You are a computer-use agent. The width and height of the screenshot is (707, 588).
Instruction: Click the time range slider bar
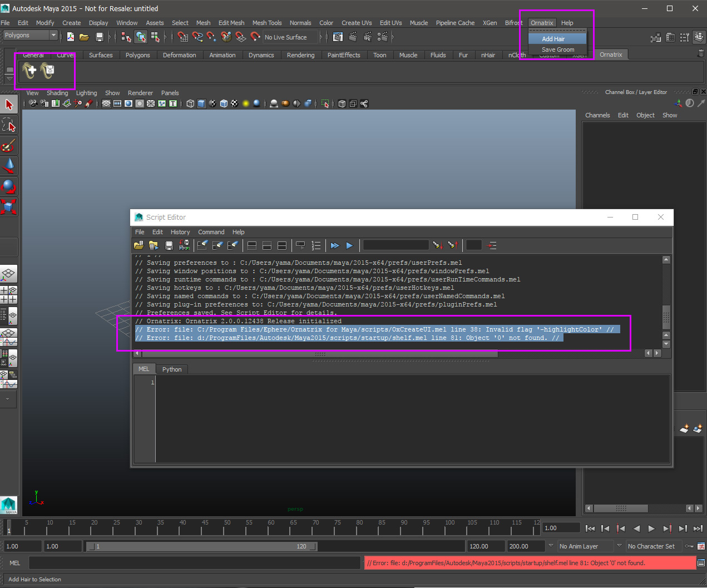click(200, 546)
